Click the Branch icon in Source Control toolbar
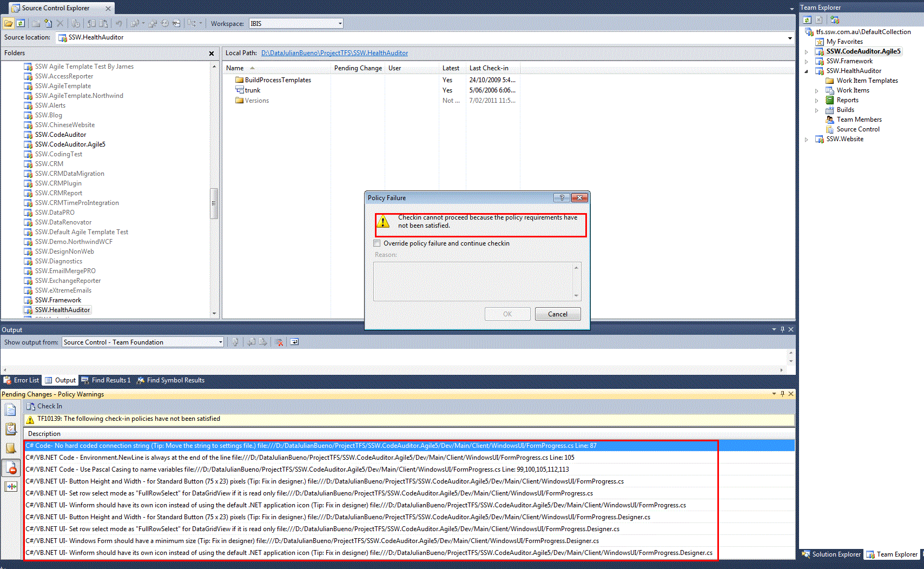The image size is (924, 569). [x=192, y=23]
